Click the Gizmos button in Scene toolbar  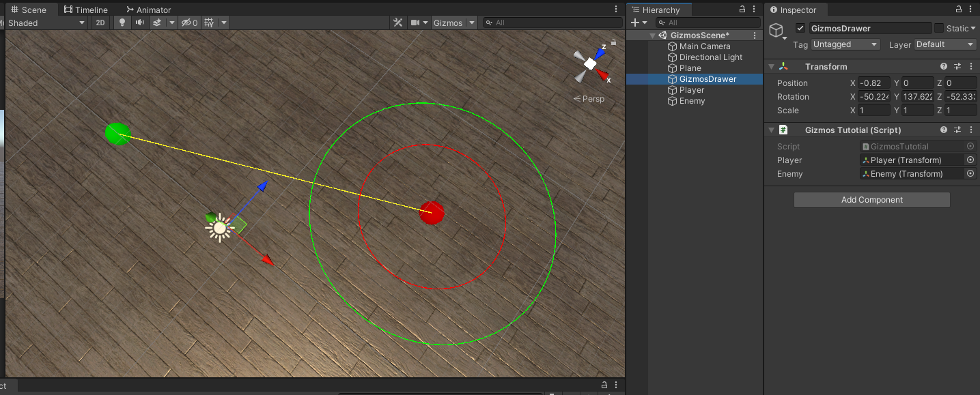[x=448, y=23]
